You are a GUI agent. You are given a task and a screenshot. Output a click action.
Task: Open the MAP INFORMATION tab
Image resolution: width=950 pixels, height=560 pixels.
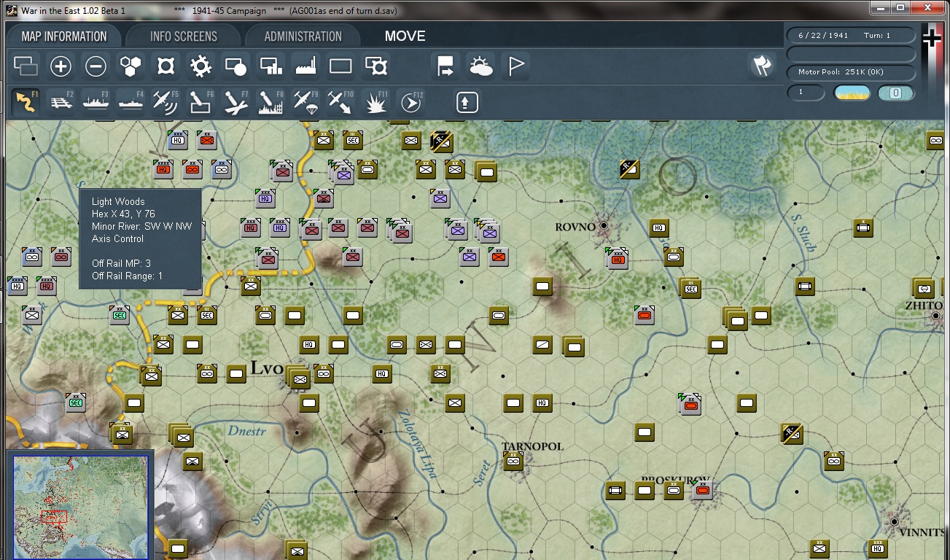pyautogui.click(x=64, y=36)
